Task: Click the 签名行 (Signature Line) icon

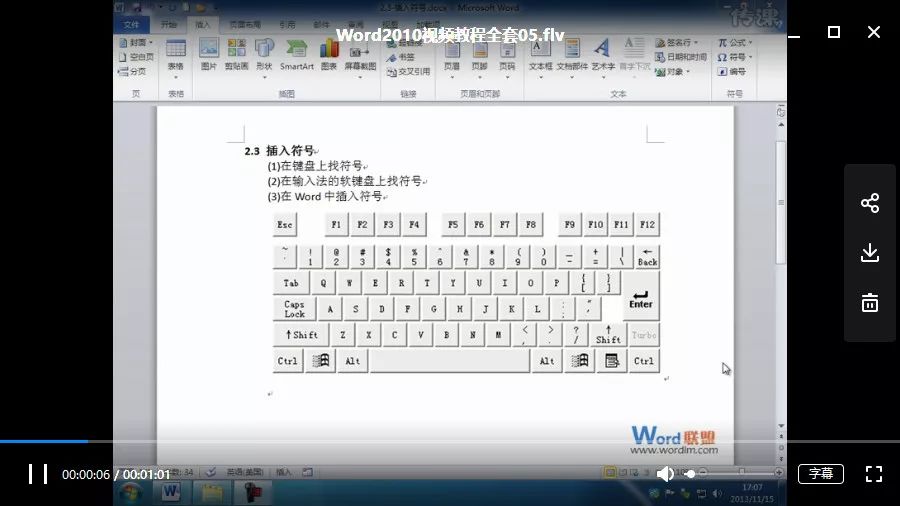Action: coord(677,42)
